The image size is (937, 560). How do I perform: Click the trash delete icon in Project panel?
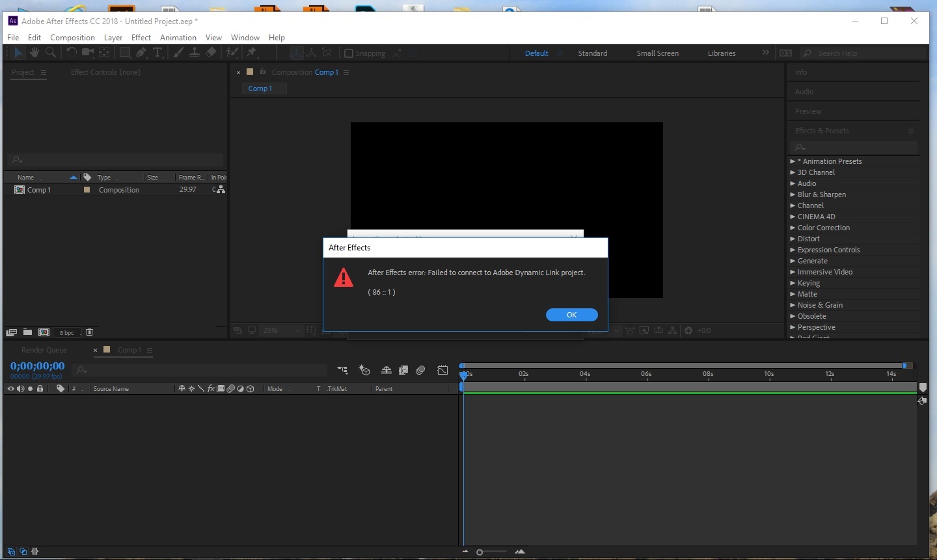90,332
